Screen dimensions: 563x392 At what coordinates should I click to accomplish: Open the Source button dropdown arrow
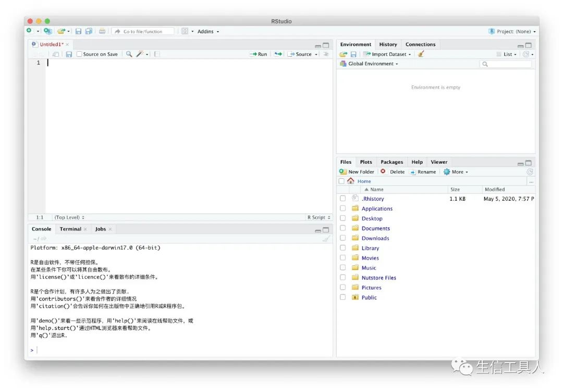pyautogui.click(x=316, y=55)
